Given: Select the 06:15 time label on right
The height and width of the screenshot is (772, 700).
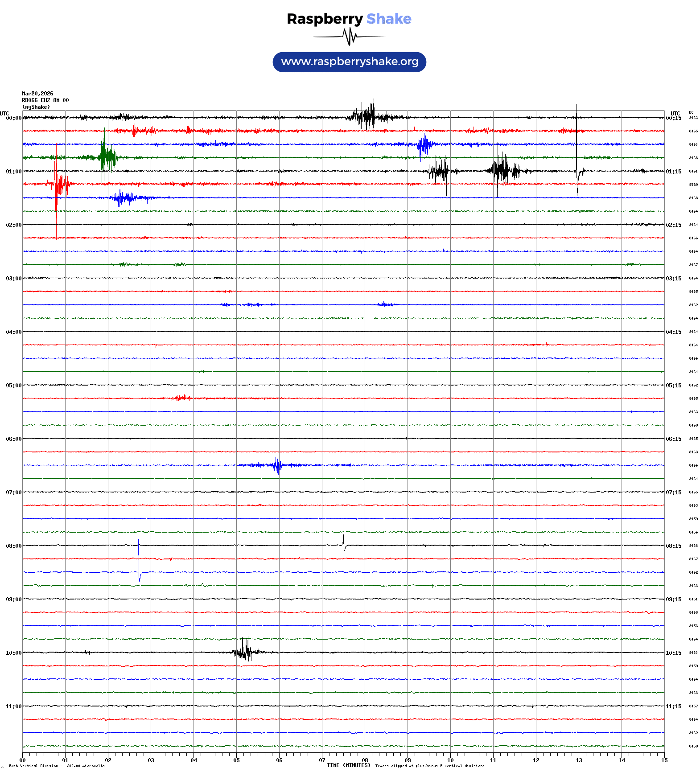Looking at the screenshot, I should (673, 439).
